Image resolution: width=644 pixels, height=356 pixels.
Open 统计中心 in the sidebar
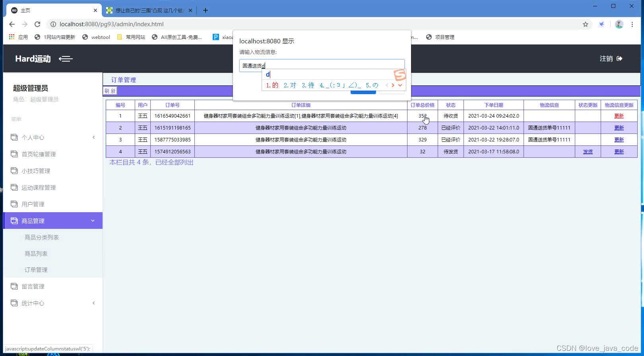(33, 303)
